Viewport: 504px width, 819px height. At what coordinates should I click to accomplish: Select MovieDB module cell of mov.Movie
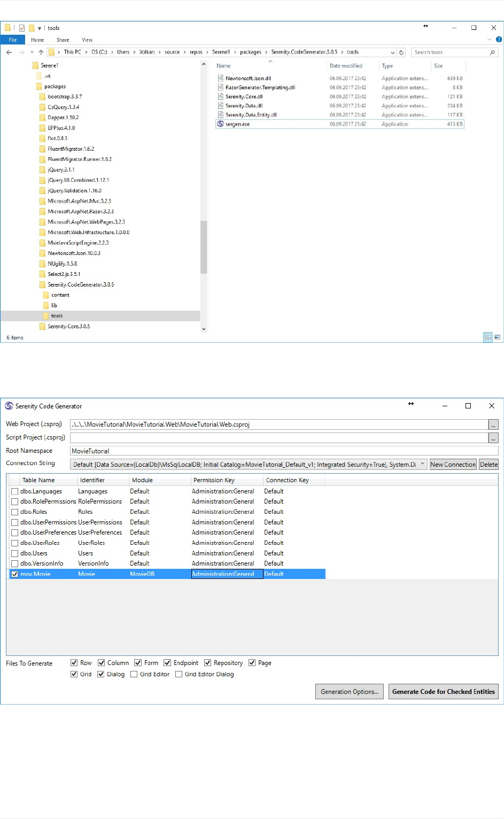(160, 574)
